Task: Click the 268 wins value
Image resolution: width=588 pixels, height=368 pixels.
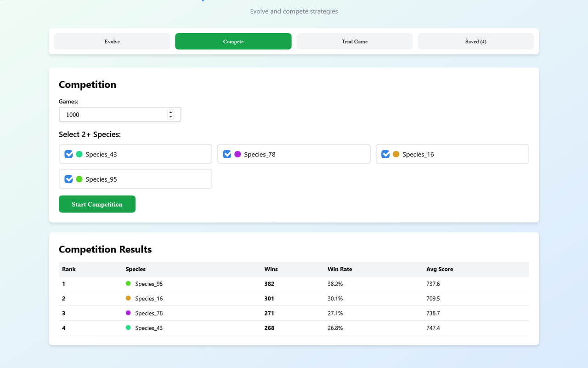Action: 269,328
